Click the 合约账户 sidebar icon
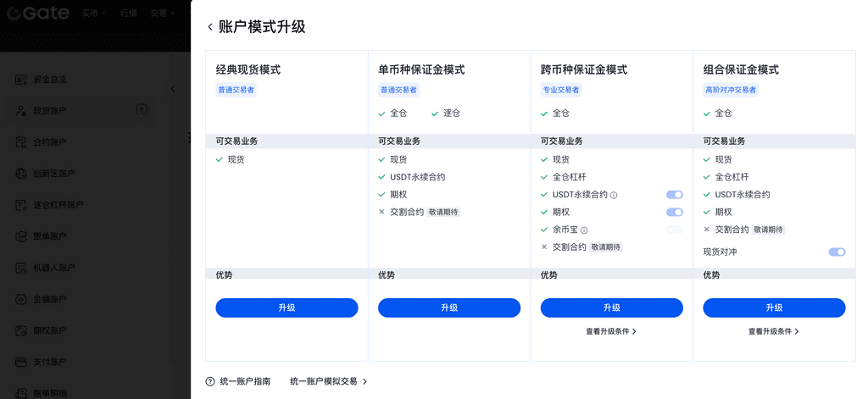Viewport: 868px width, 399px height. point(22,142)
